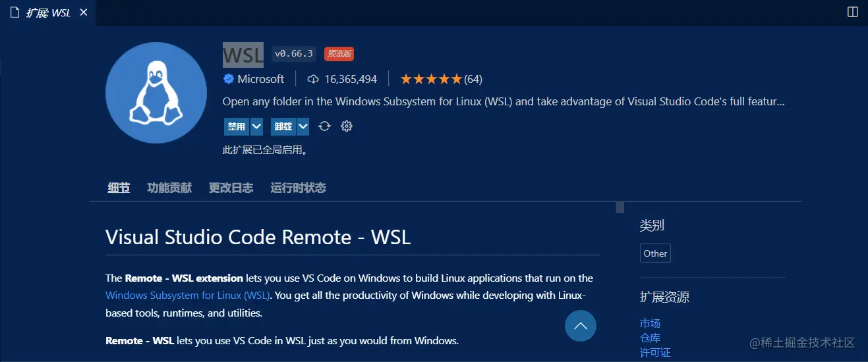Open the extension settings gear
Image resolution: width=868 pixels, height=362 pixels.
pos(347,126)
